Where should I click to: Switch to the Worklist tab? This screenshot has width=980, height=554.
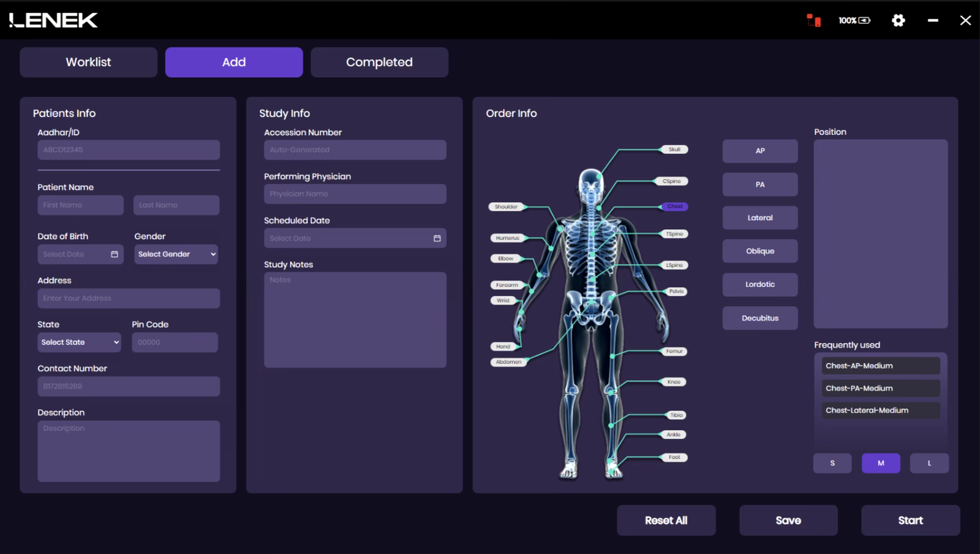click(89, 62)
